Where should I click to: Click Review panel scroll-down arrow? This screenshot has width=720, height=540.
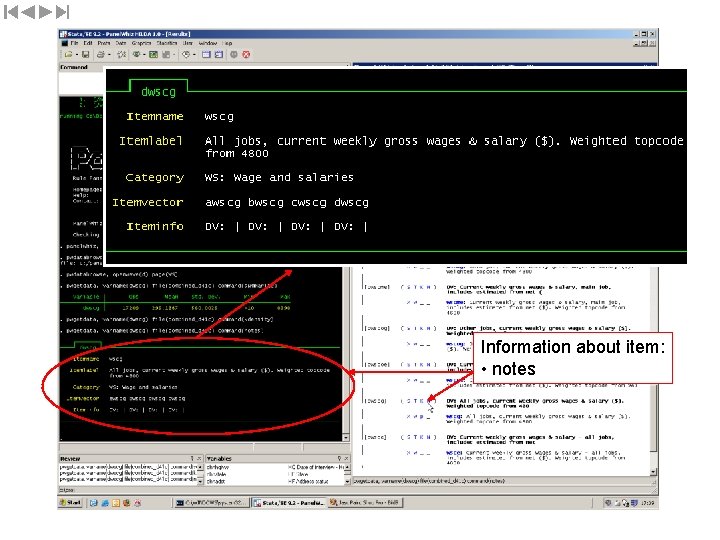pyautogui.click(x=200, y=481)
